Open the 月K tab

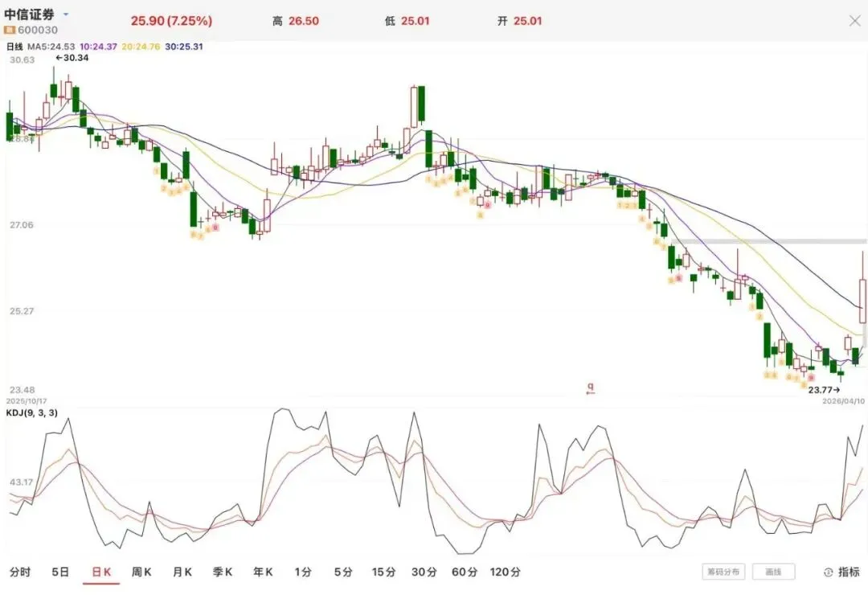[x=182, y=572]
